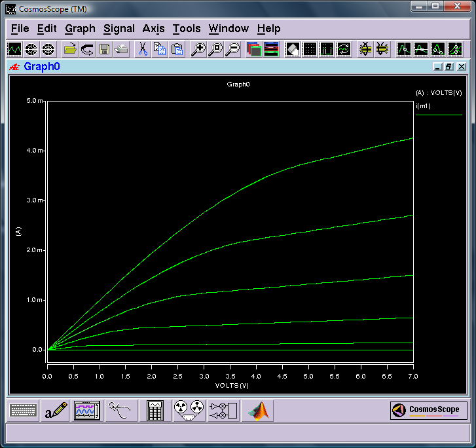Click the floppy disk save icon
This screenshot has height=448, width=476.
(104, 49)
